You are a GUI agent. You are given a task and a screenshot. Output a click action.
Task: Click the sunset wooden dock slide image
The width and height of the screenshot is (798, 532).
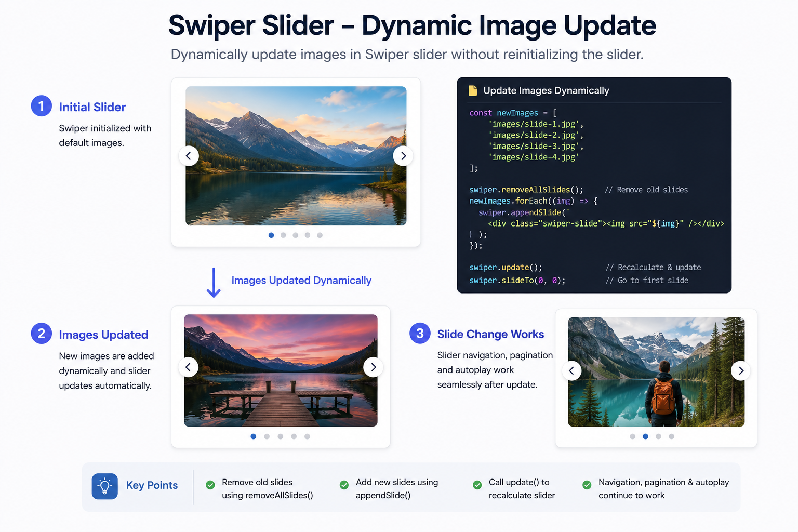click(x=281, y=370)
